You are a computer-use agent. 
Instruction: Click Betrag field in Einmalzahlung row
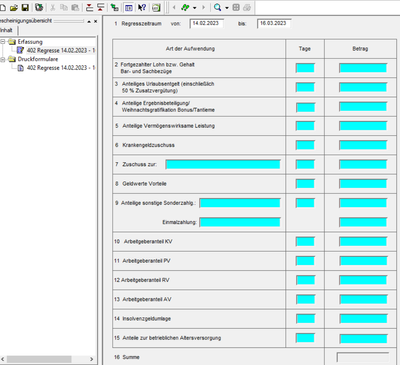363,222
